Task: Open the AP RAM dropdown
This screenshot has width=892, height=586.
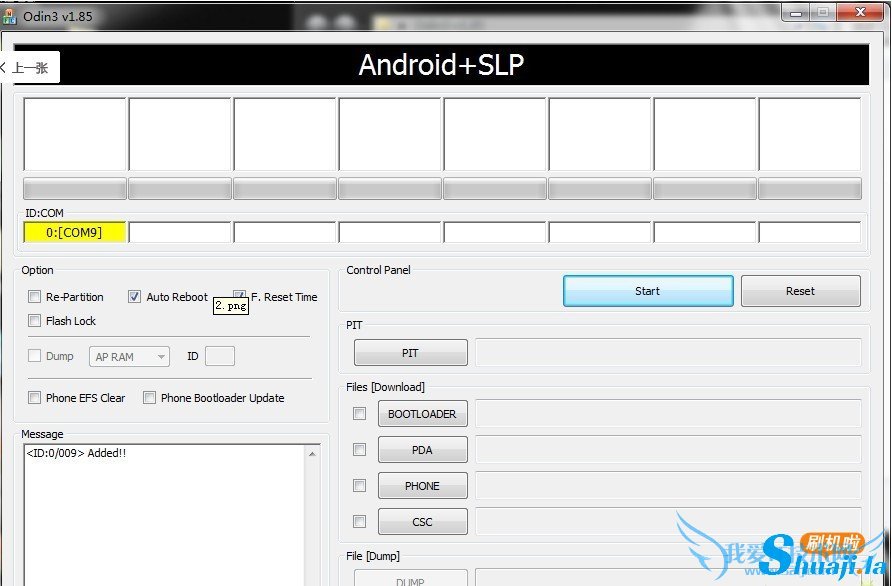Action: pos(129,357)
